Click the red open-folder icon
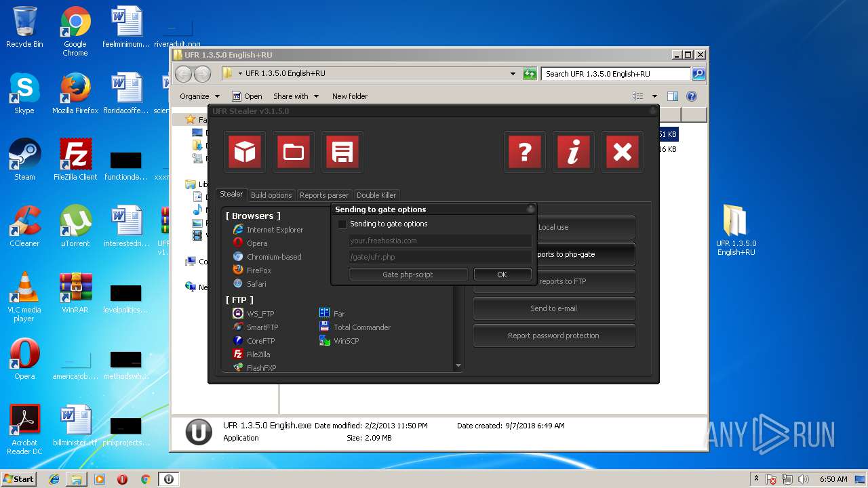The width and height of the screenshot is (868, 488). click(294, 152)
